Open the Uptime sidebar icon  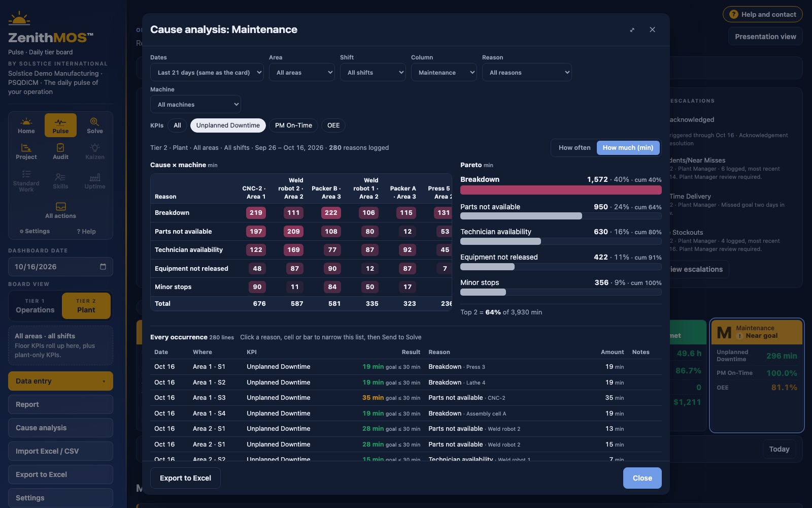tap(95, 181)
